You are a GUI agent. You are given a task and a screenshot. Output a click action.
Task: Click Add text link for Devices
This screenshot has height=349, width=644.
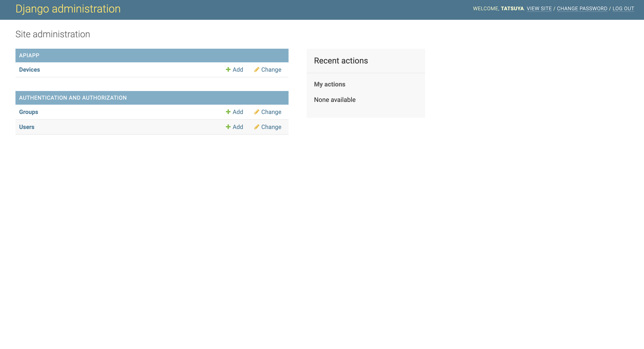[238, 69]
